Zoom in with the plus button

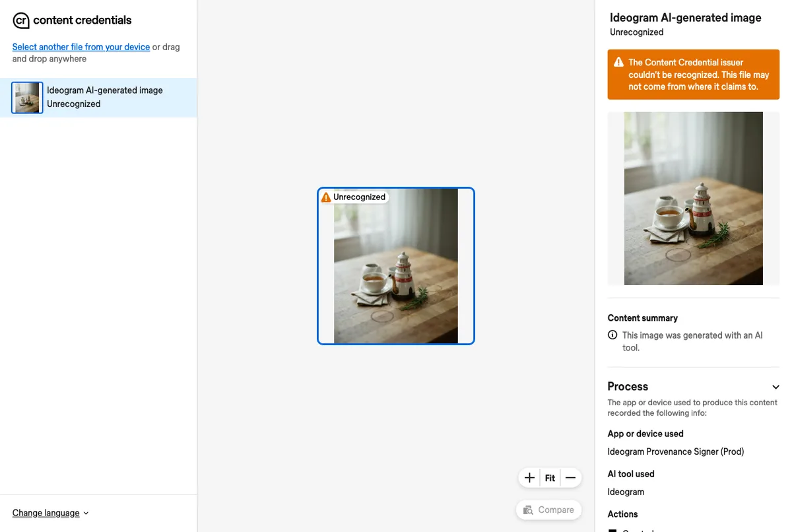tap(529, 478)
